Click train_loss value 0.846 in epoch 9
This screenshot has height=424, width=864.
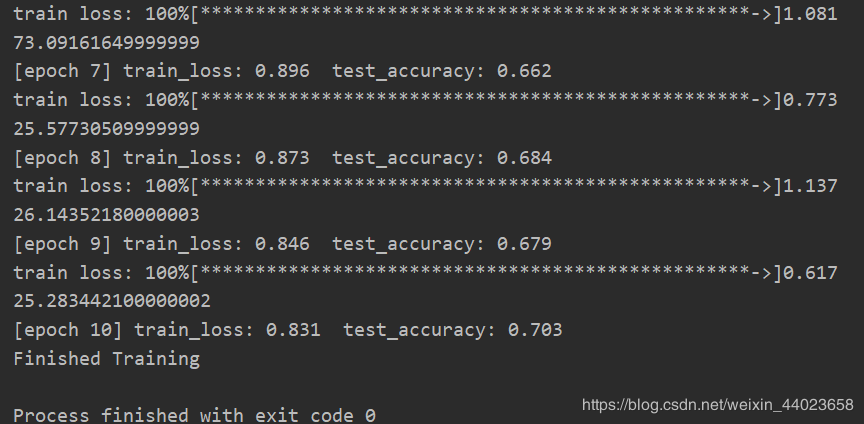point(282,244)
